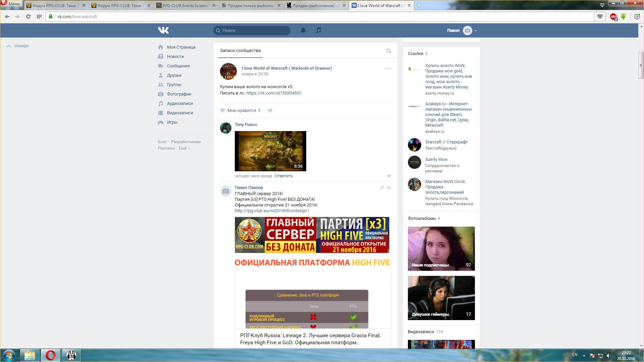Open the rpg-club.eu contest link
644x362 pixels.
coord(272,211)
